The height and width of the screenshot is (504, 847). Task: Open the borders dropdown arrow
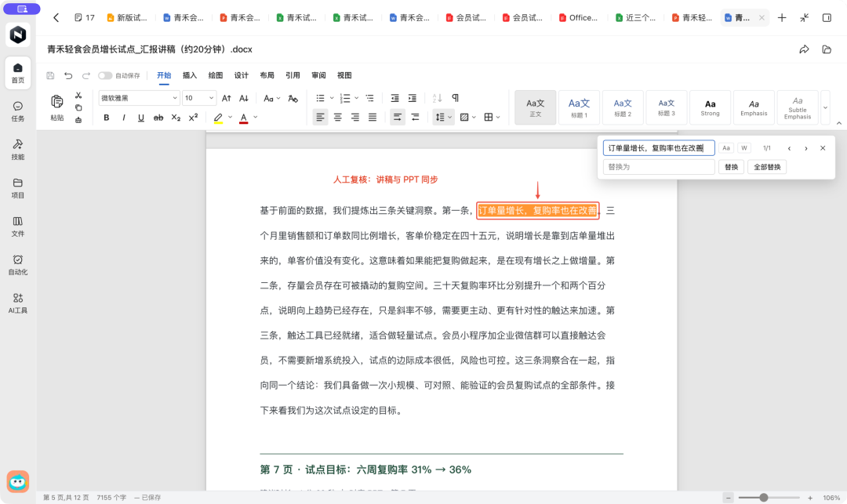coord(498,117)
